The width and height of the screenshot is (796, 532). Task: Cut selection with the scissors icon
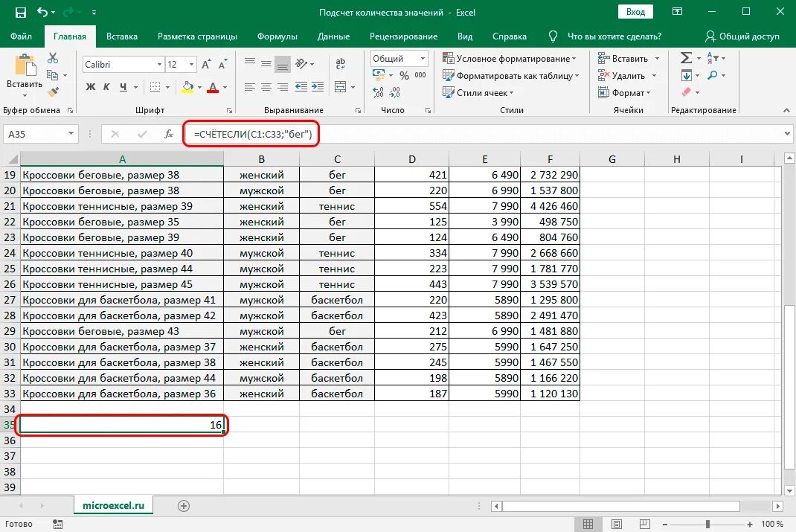pos(53,58)
